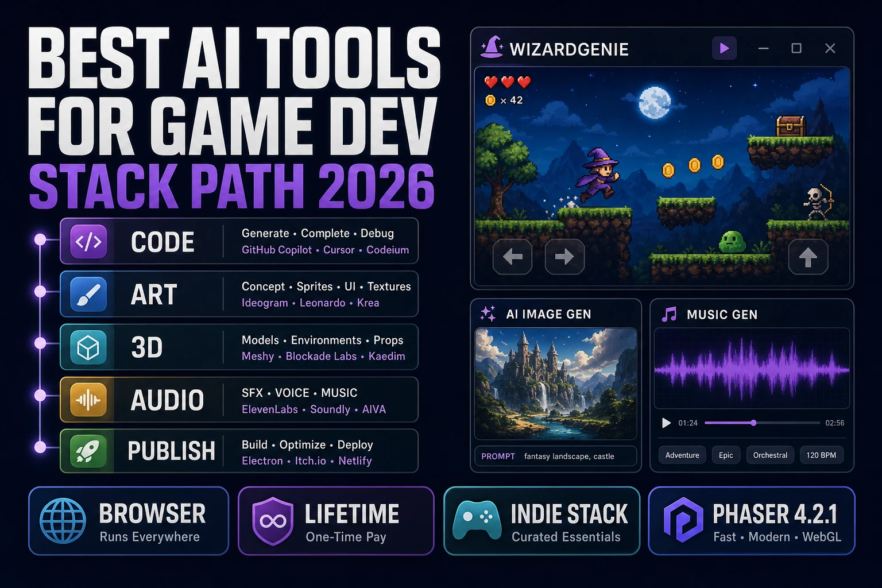Click the treasure chest in the game
882x588 pixels.
[791, 125]
